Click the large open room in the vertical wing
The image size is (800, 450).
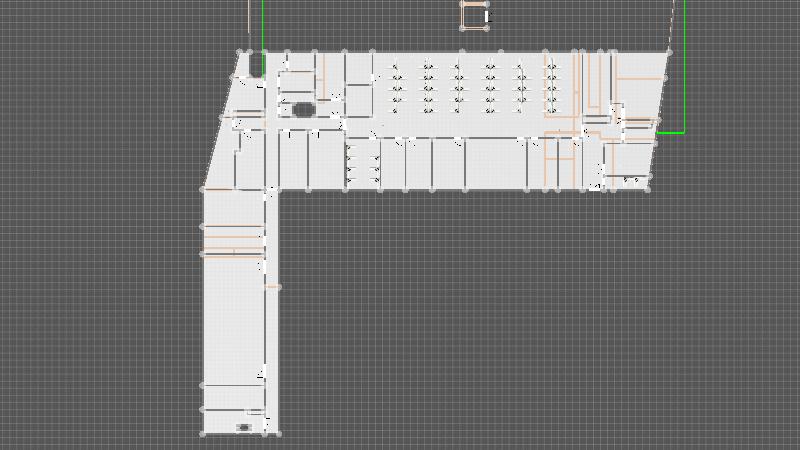tap(234, 320)
